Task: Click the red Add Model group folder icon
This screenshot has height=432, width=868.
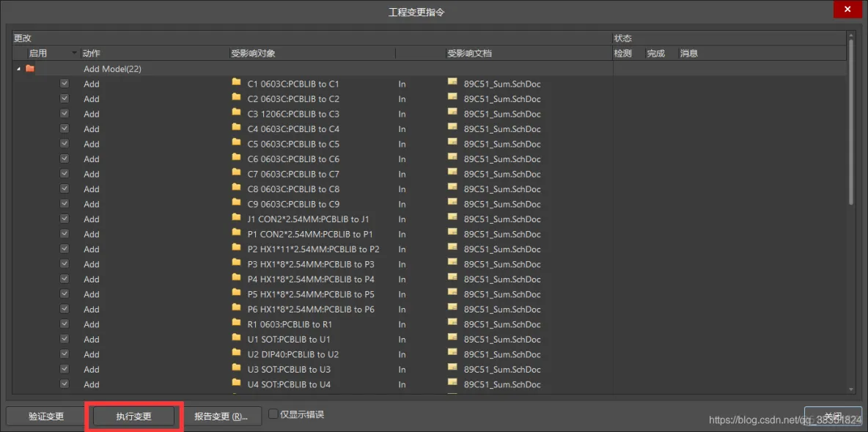Action: tap(30, 69)
